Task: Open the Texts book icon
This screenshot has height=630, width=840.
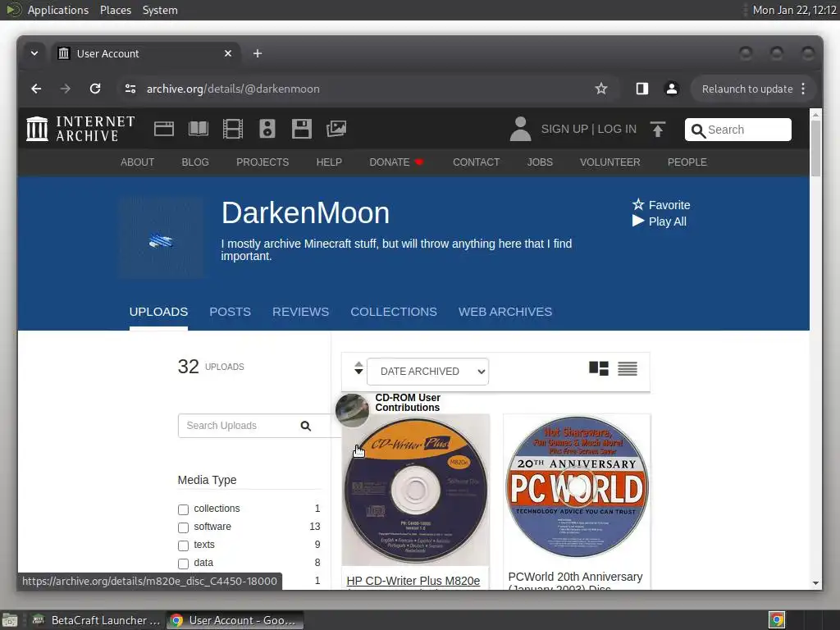Action: coord(199,129)
